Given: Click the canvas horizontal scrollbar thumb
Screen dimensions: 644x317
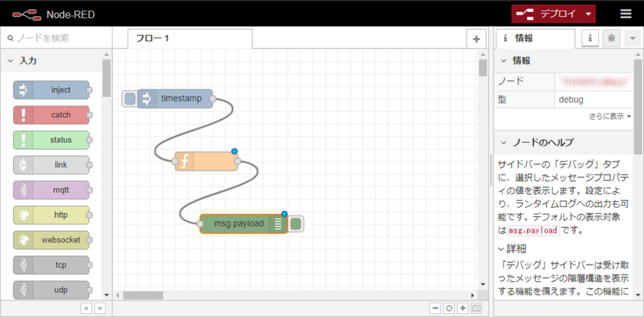Looking at the screenshot, I should (143, 295).
